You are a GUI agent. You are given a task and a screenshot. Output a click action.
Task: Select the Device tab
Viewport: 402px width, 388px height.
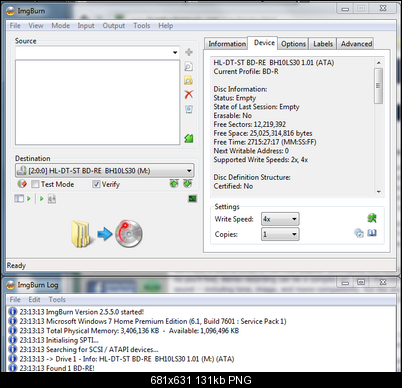264,43
